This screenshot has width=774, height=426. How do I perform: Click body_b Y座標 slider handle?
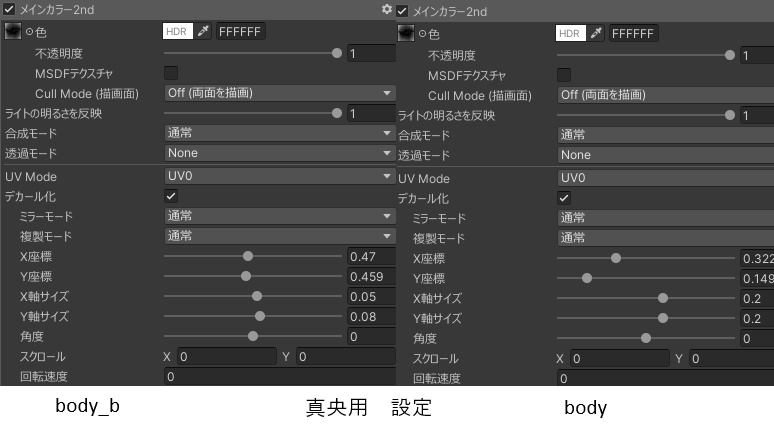246,276
